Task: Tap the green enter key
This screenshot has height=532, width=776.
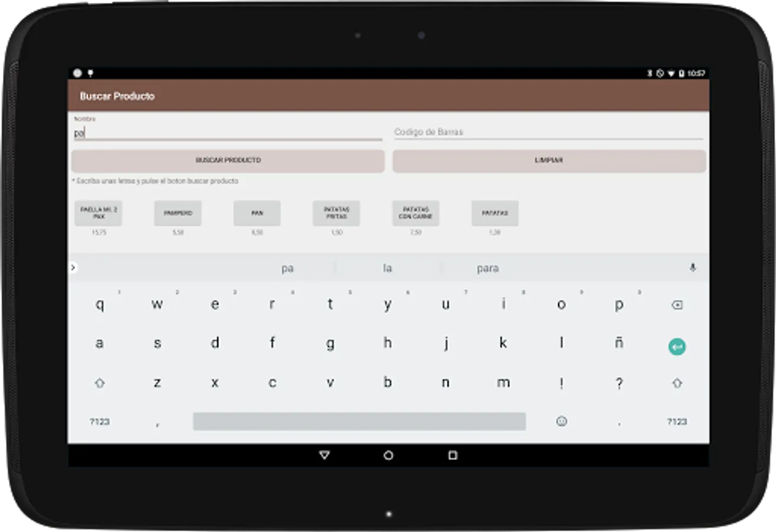Action: (x=677, y=346)
